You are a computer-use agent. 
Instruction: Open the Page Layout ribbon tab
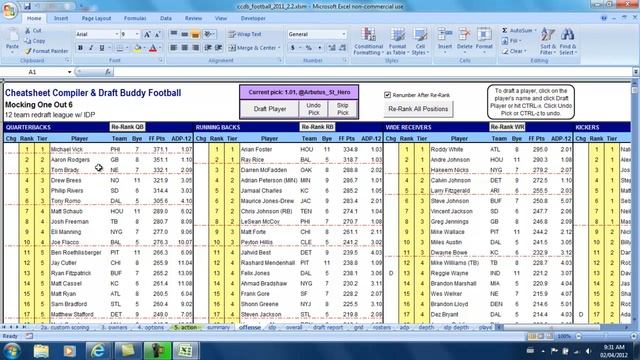pos(96,18)
